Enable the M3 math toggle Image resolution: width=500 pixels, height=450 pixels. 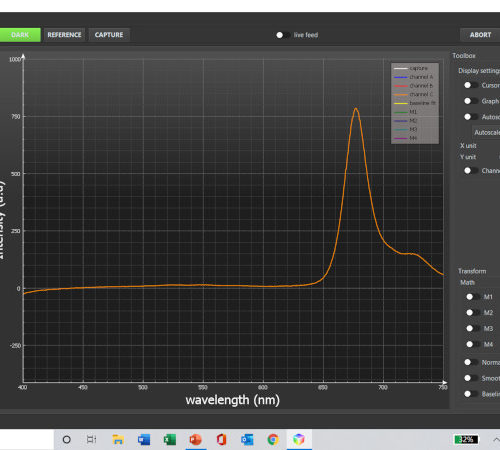473,328
